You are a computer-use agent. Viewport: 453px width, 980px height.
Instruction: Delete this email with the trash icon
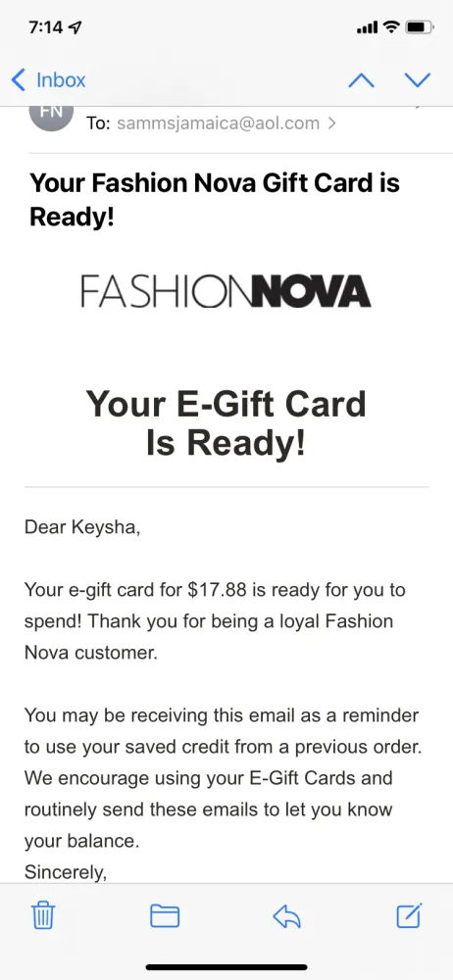pos(43,916)
